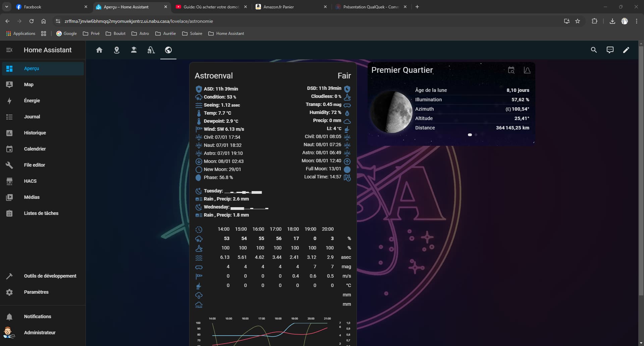Select the globe astronomy view tab
The image size is (644, 346).
tap(168, 50)
